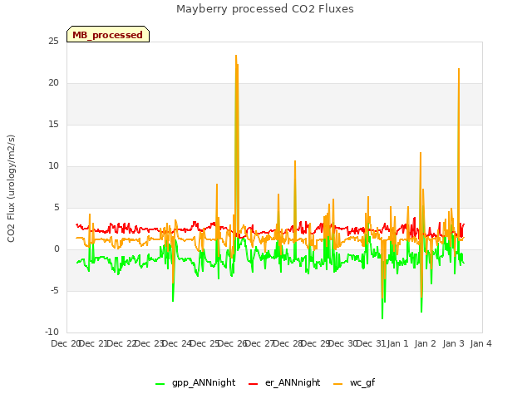Viewport: 532px width, 399px height.
Task: Click the highest orange wc_gf spike peak
Action: click(236, 56)
